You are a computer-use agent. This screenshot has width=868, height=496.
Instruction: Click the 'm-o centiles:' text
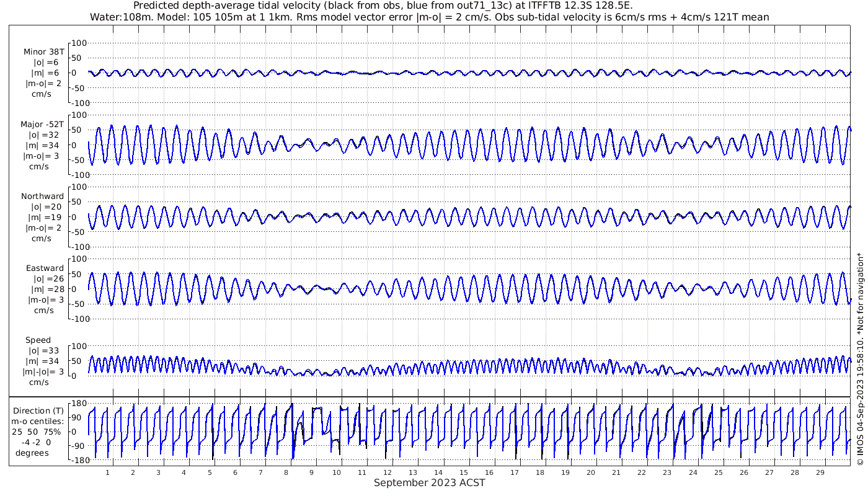coord(38,421)
